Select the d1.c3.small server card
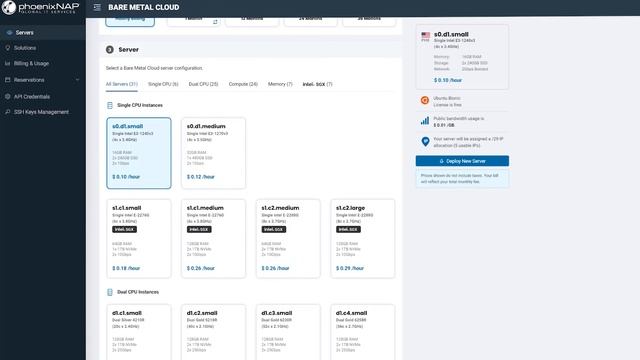The width and height of the screenshot is (640, 360). click(x=288, y=332)
